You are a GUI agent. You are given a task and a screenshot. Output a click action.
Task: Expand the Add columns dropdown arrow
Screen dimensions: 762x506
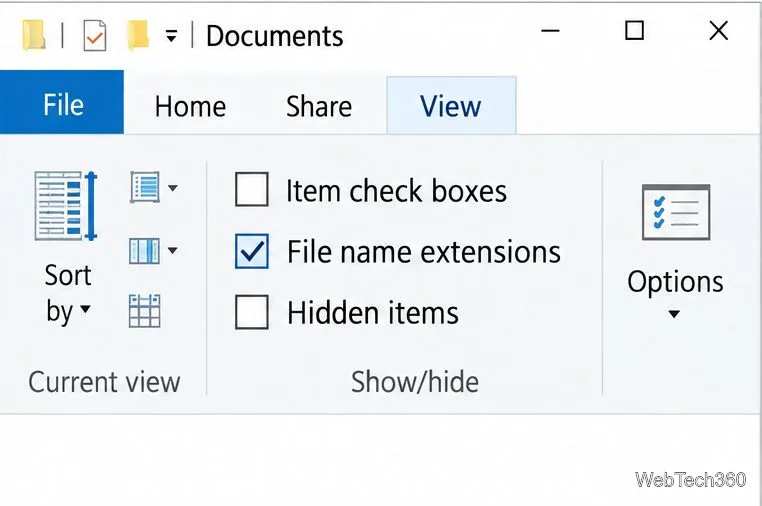pos(173,250)
